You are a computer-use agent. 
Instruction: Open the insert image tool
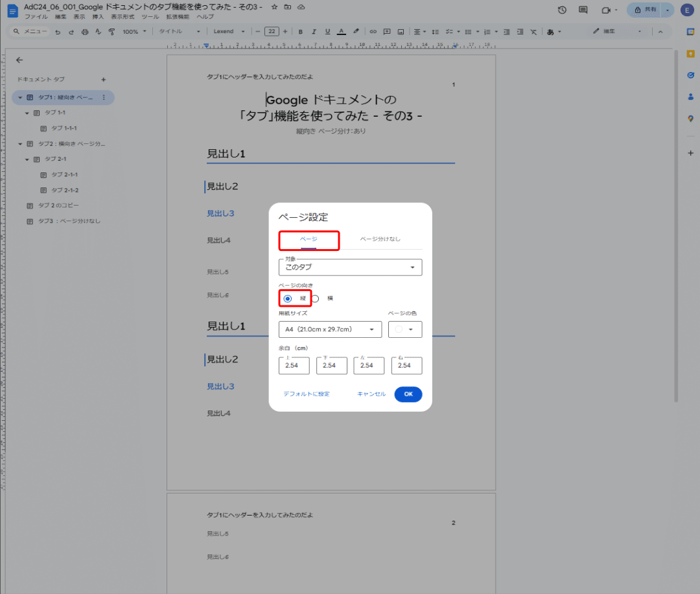click(401, 31)
